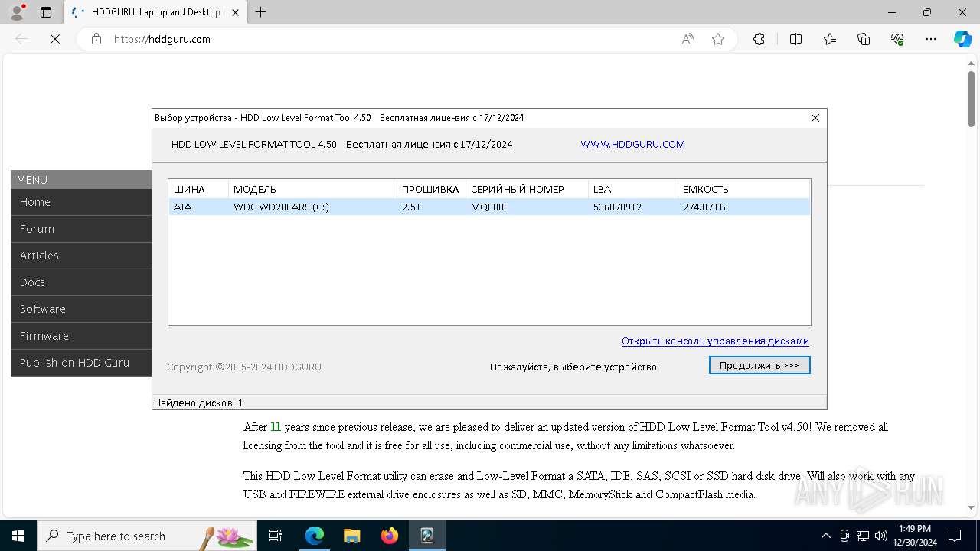Open Docs in the site menu

click(x=81, y=282)
